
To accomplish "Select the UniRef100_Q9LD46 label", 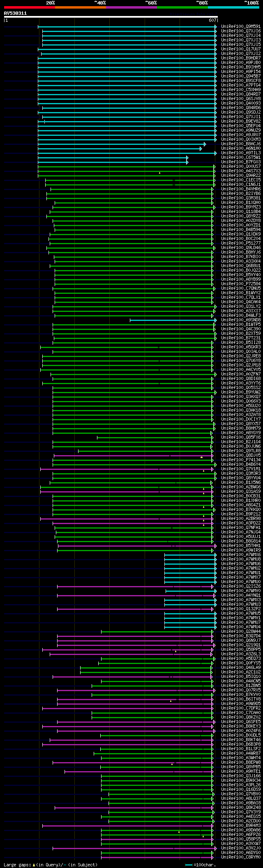I will [x=241, y=247].
